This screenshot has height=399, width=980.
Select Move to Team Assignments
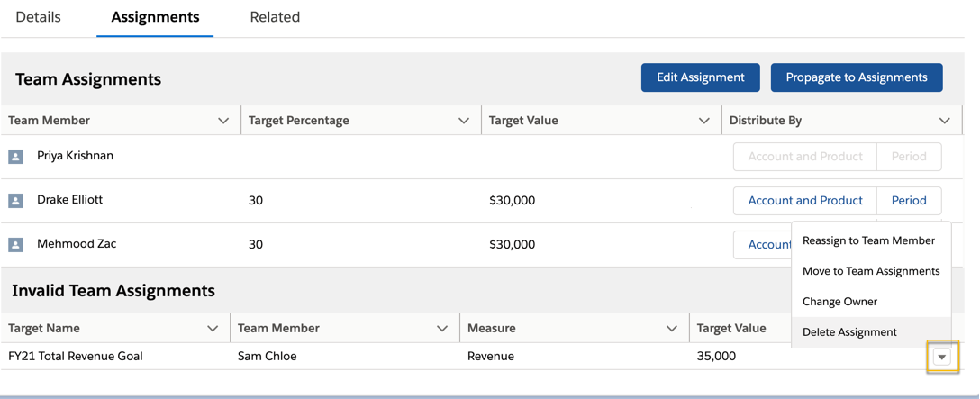click(x=871, y=271)
